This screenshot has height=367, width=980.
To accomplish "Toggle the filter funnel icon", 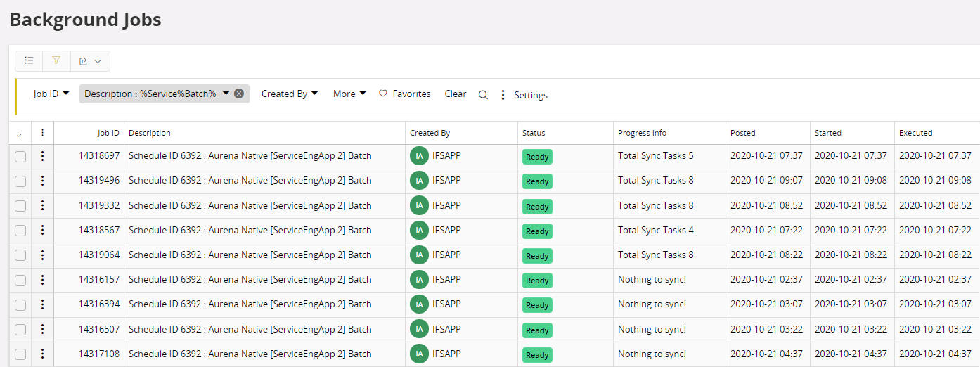I will coord(56,61).
